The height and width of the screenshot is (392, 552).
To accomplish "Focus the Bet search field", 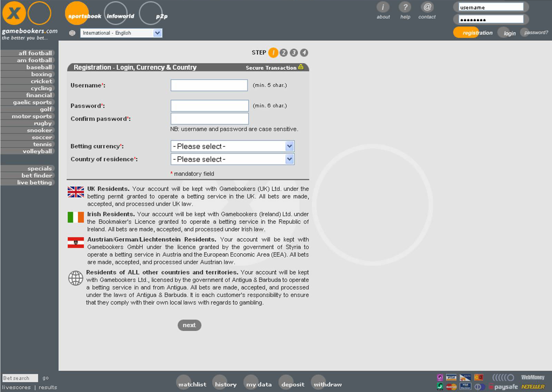I will click(20, 378).
